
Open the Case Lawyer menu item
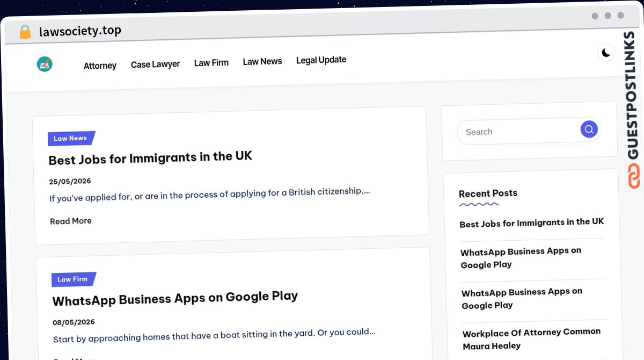pyautogui.click(x=155, y=64)
